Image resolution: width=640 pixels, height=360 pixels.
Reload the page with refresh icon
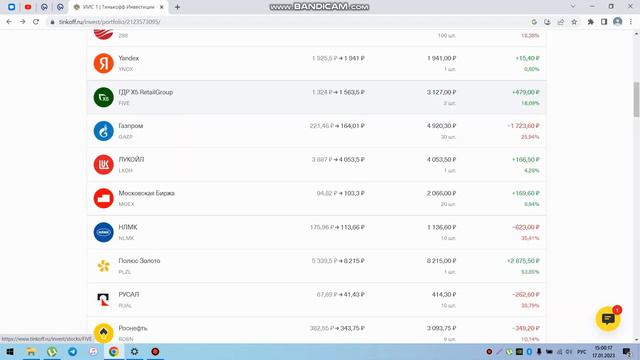[36, 22]
